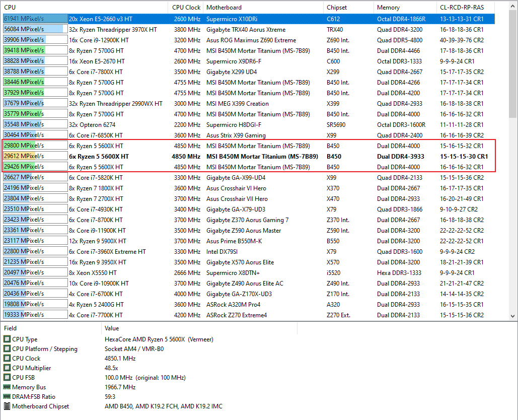This screenshot has height=420, width=518.
Task: Select the 16x Core i9-12900K HT row
Action: pos(249,40)
